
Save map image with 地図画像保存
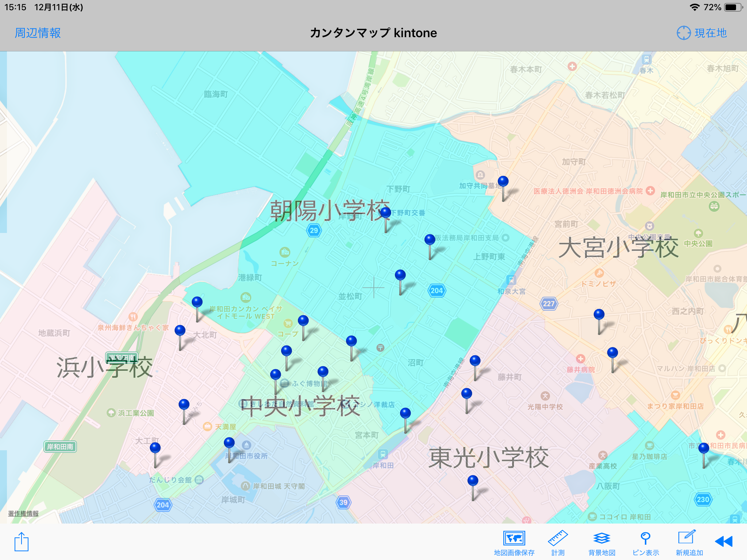point(514,543)
